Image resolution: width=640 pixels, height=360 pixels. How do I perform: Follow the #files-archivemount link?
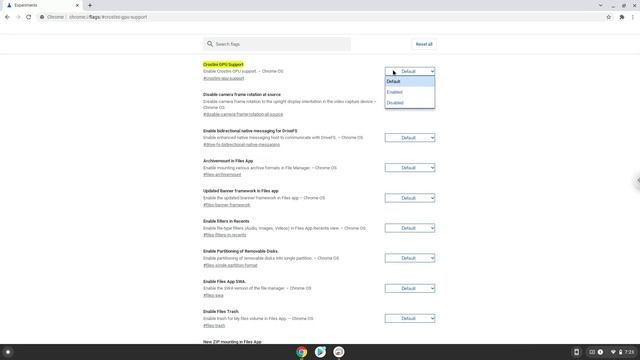point(222,175)
